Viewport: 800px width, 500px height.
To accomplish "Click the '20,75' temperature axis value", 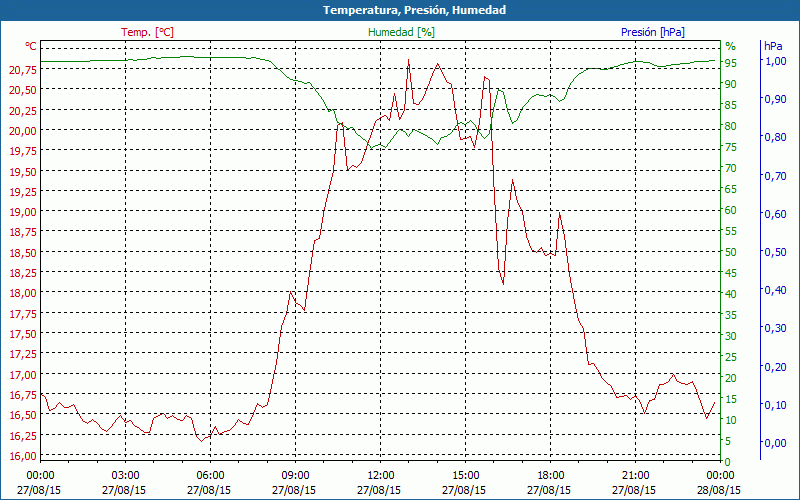I will point(23,69).
